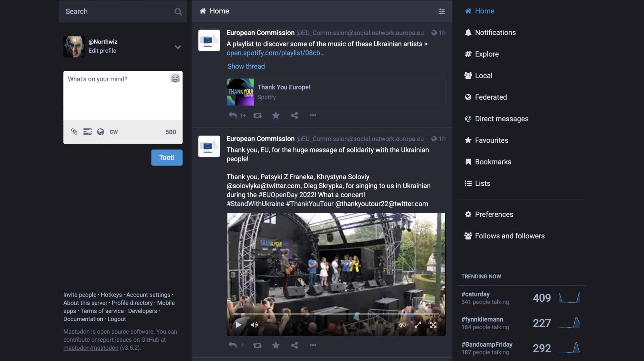The image size is (644, 361).
Task: Open Thank You Europe! Spotify card
Action: pos(336,92)
